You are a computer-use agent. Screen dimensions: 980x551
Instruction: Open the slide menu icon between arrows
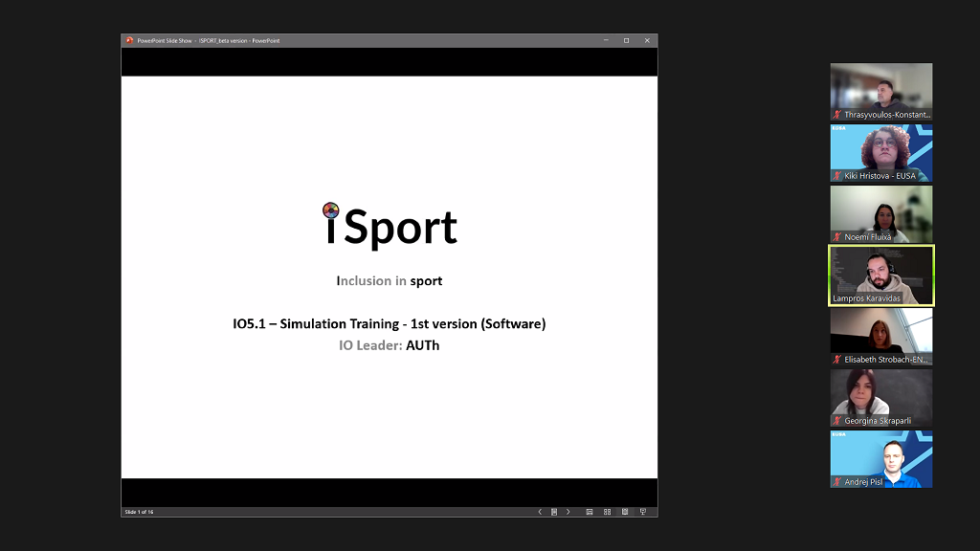click(x=554, y=512)
